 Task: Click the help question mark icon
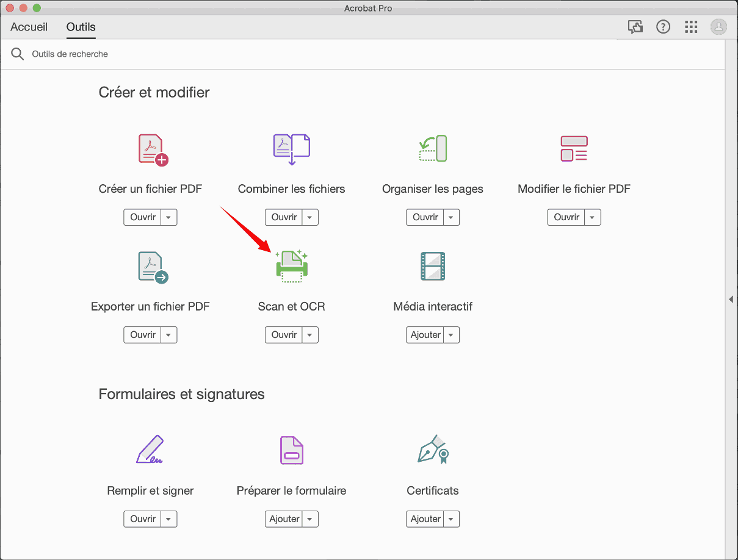pyautogui.click(x=663, y=27)
